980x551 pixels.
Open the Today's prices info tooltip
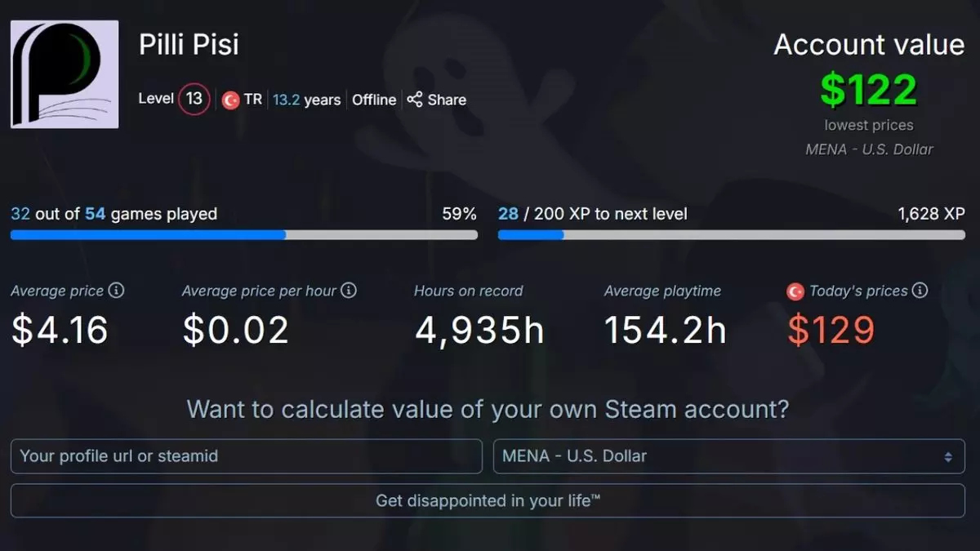point(920,291)
